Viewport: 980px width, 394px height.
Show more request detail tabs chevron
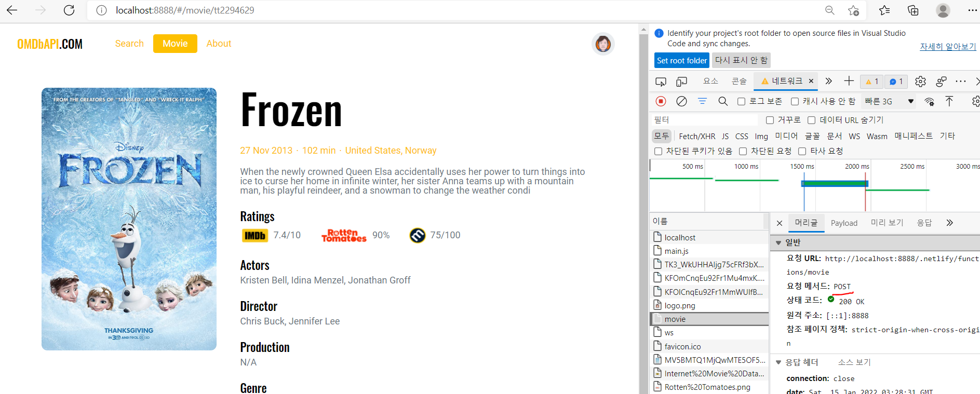pyautogui.click(x=950, y=223)
